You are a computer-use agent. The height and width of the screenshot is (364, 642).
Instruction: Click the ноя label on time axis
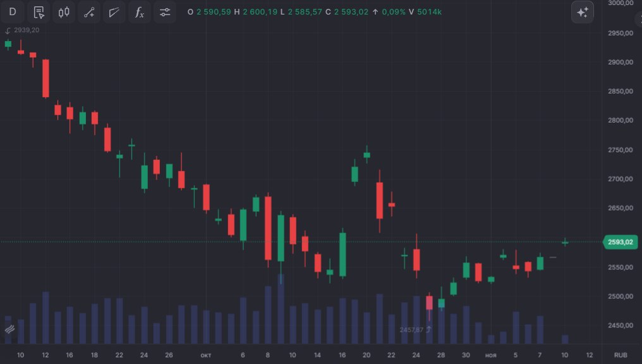coord(491,355)
